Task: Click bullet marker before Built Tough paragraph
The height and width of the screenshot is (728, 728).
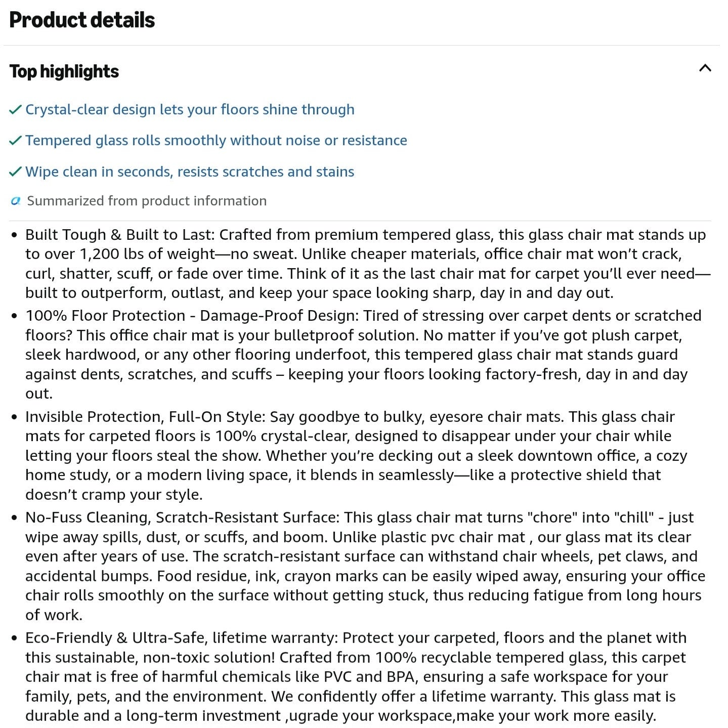Action: coord(15,235)
